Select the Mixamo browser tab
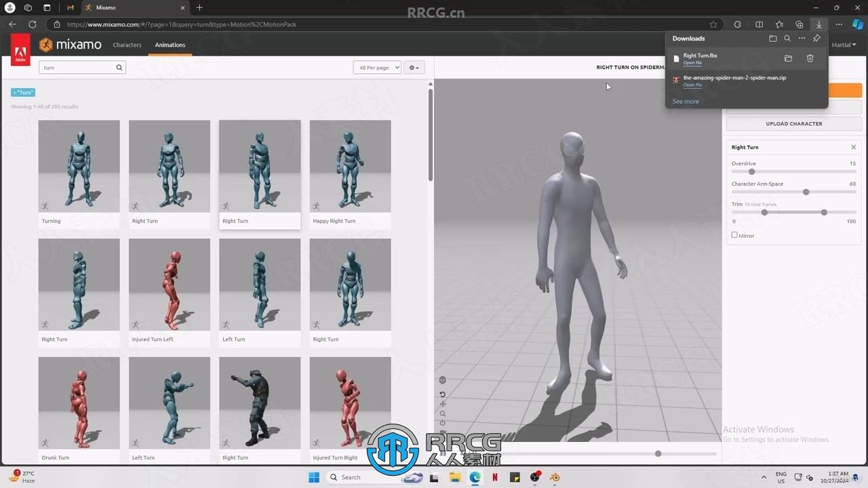The image size is (868, 488). [x=136, y=7]
